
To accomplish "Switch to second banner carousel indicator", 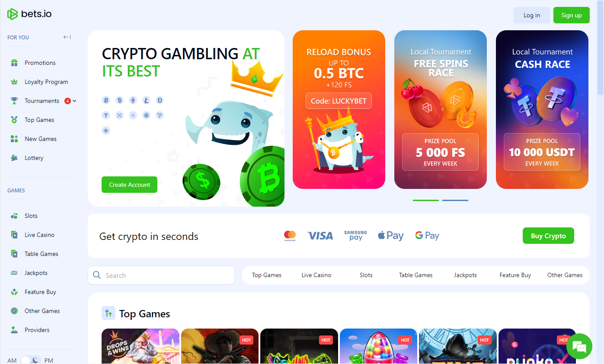I will [x=455, y=200].
